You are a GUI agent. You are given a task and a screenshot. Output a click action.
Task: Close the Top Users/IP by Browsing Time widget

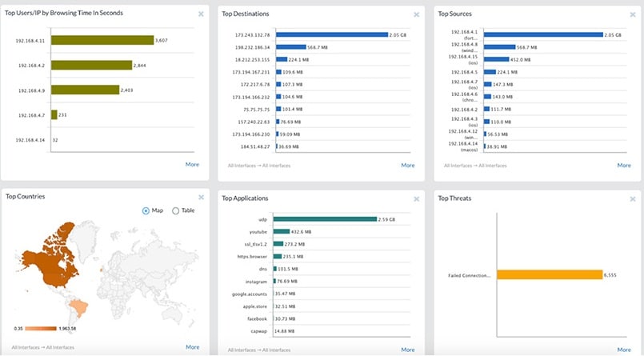pyautogui.click(x=199, y=14)
